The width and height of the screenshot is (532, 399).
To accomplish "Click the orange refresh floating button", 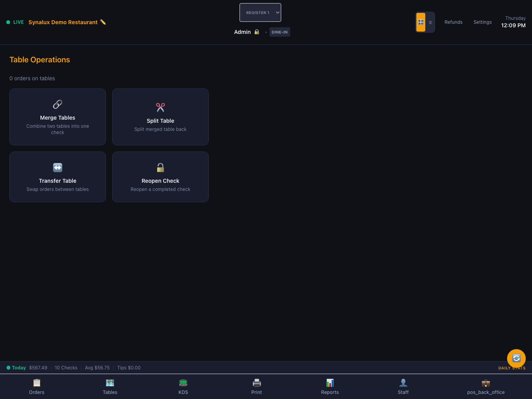I will point(516,358).
